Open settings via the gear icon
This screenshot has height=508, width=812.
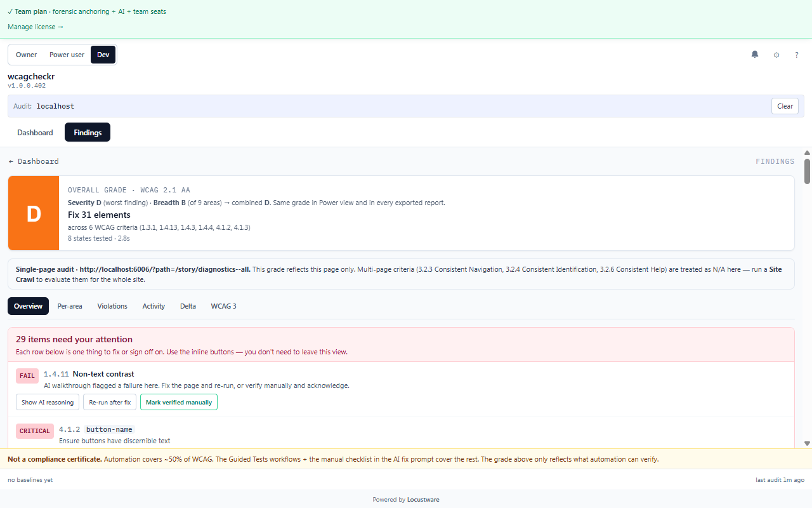[776, 55]
